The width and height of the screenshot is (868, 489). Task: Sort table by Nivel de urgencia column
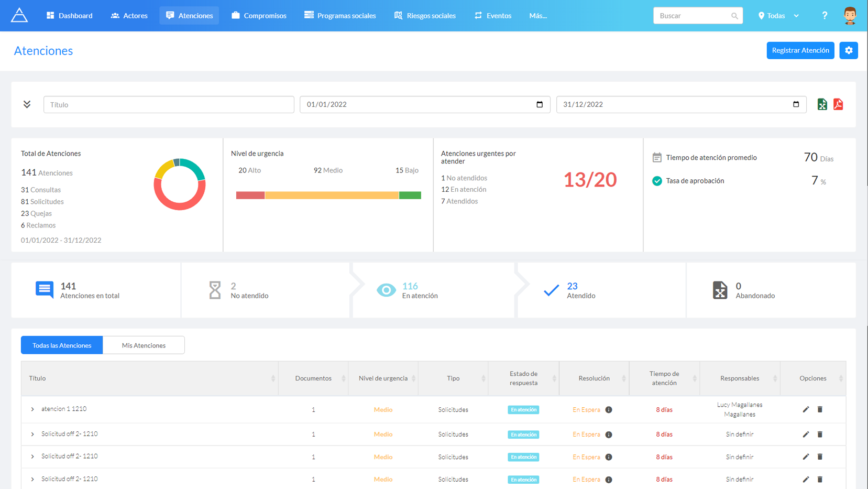click(x=413, y=378)
